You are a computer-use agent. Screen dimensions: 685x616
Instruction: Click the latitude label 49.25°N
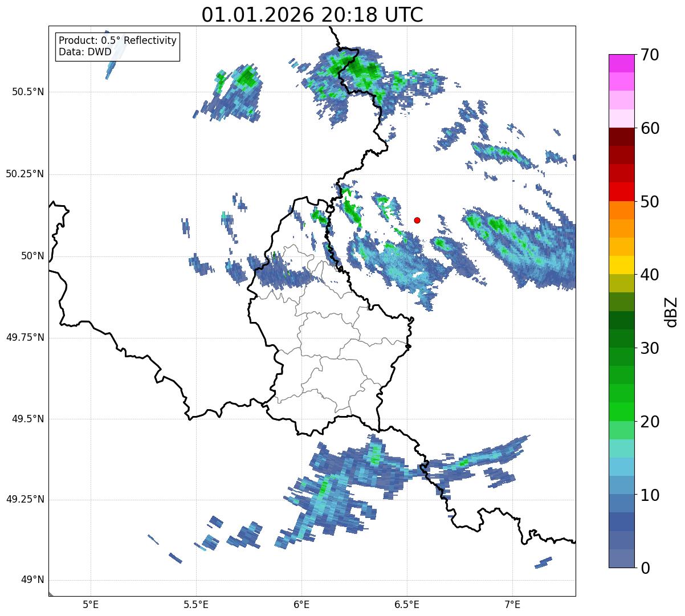click(x=25, y=499)
